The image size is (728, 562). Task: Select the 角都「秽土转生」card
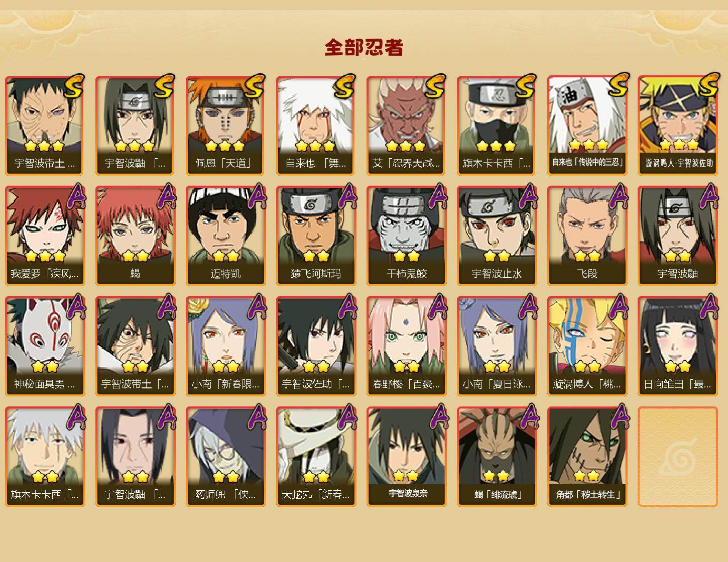pos(587,457)
